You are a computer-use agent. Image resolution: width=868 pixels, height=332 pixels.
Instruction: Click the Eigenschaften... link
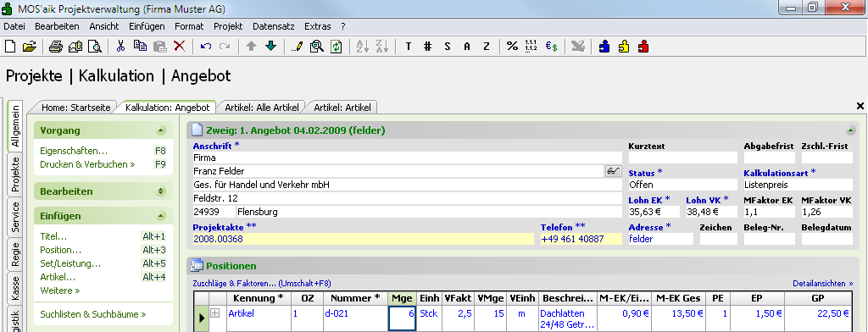tap(74, 151)
